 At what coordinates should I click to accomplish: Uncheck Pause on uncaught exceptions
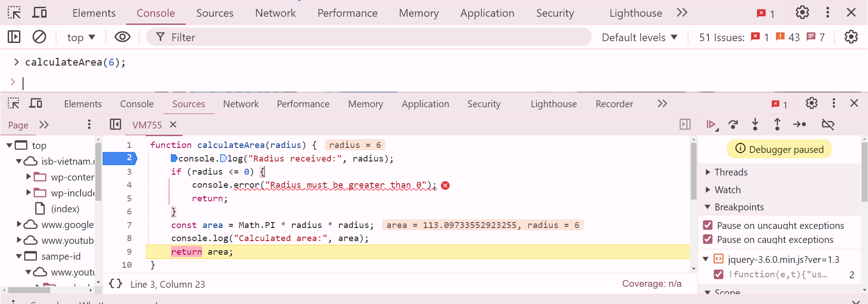click(708, 225)
